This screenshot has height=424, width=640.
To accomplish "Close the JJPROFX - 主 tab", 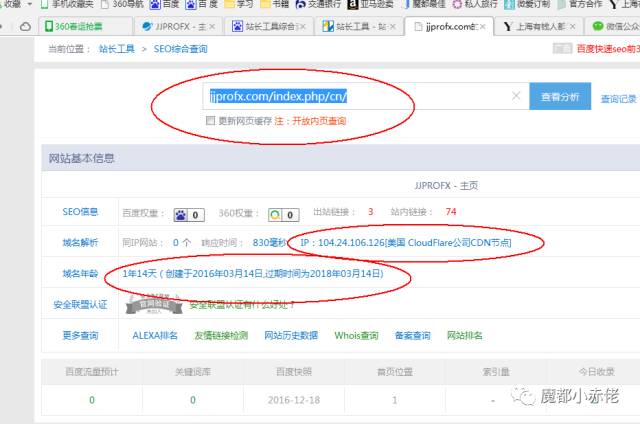I will (x=212, y=27).
